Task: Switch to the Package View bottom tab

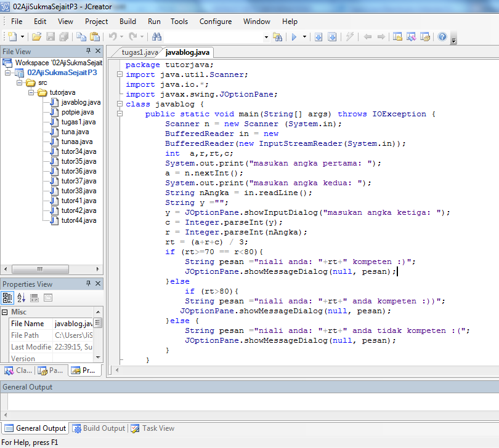Action: click(x=51, y=370)
